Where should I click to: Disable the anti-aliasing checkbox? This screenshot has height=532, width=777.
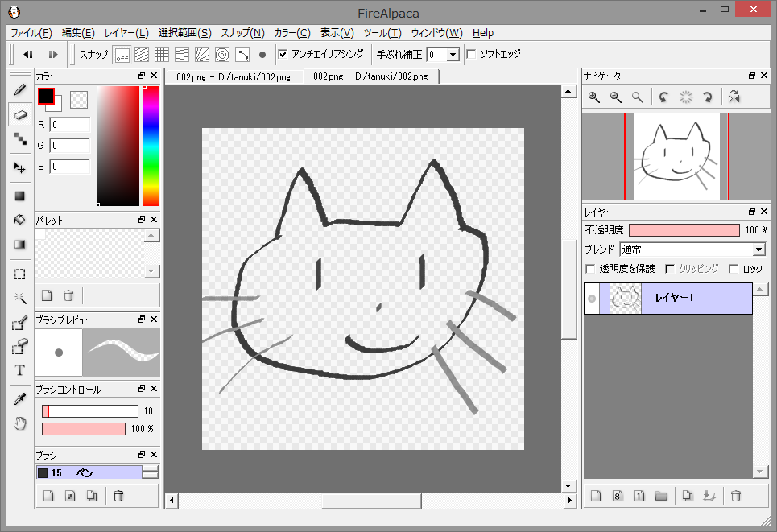tap(282, 55)
